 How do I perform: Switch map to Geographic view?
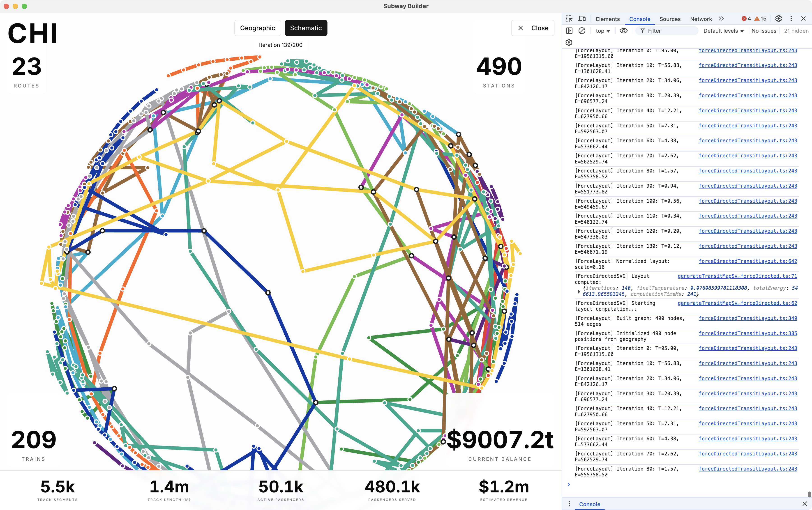[258, 28]
